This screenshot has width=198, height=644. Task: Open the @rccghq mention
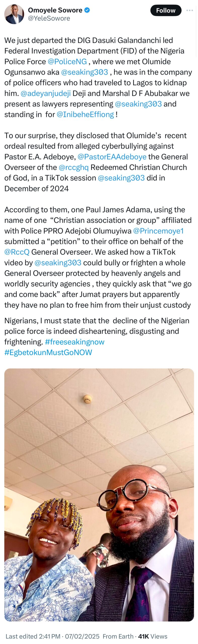pyautogui.click(x=73, y=167)
